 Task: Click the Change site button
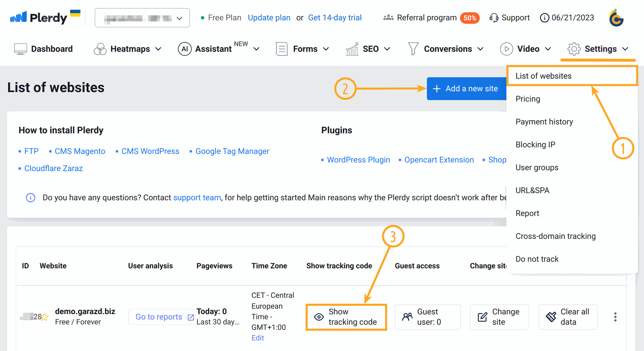(499, 317)
